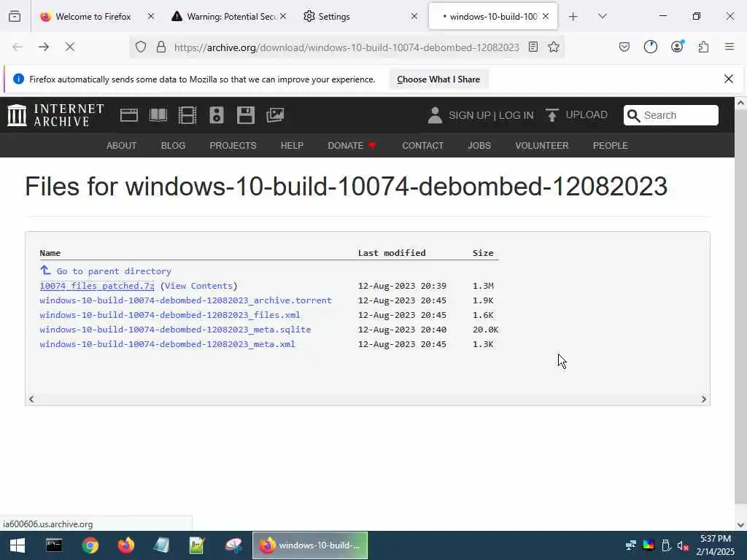Close the Settings tab
Screen dimensions: 747x560
click(414, 16)
